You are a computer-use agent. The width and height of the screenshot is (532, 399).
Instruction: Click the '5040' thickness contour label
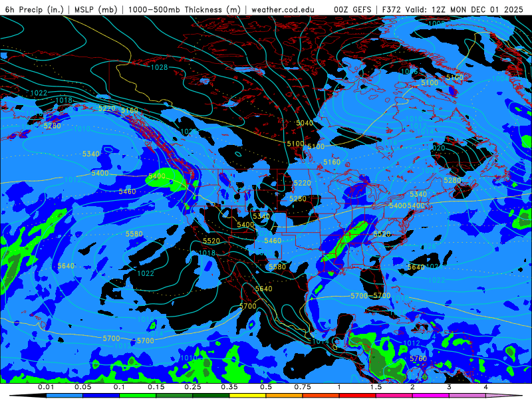tap(305, 123)
